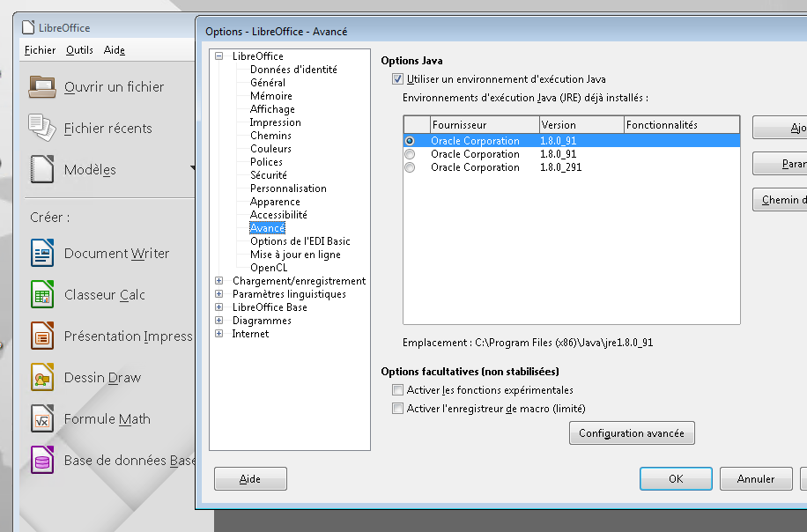This screenshot has height=532, width=807.
Task: Click the 1.8.0_291 version cell
Action: click(x=561, y=167)
